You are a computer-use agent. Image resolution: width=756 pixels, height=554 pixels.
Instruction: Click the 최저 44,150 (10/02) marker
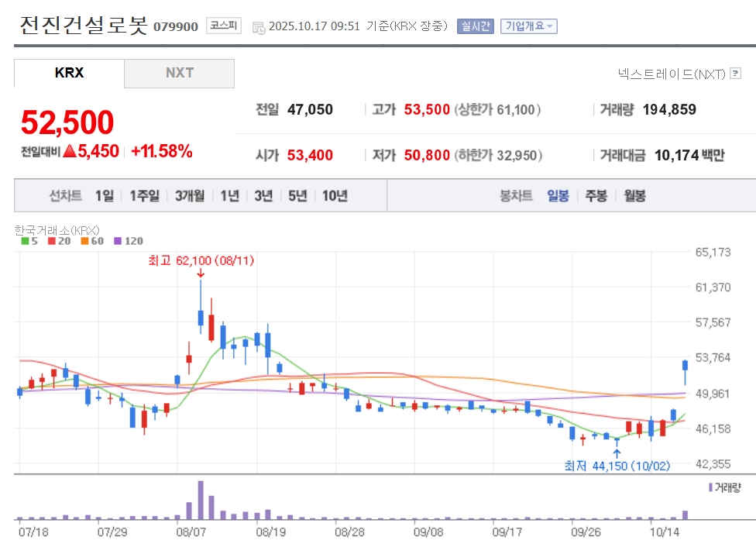pyautogui.click(x=617, y=466)
